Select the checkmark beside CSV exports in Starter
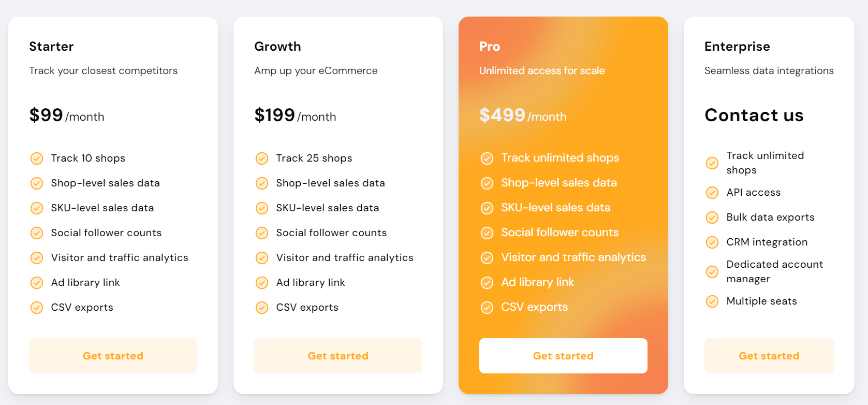 click(37, 307)
